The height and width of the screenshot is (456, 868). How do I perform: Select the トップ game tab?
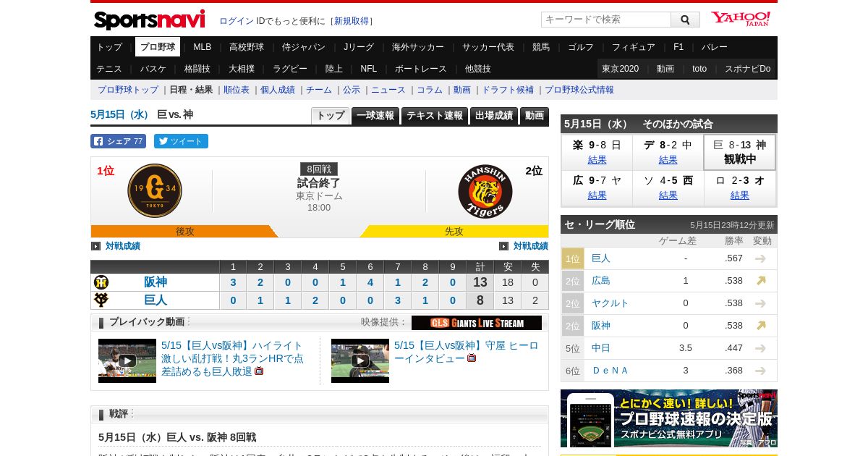pyautogui.click(x=331, y=116)
